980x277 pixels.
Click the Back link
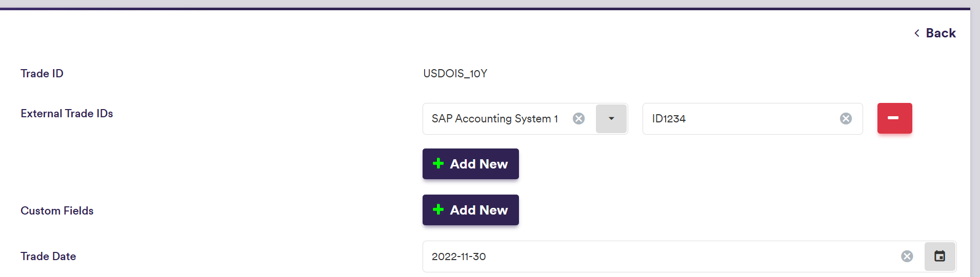click(x=941, y=33)
